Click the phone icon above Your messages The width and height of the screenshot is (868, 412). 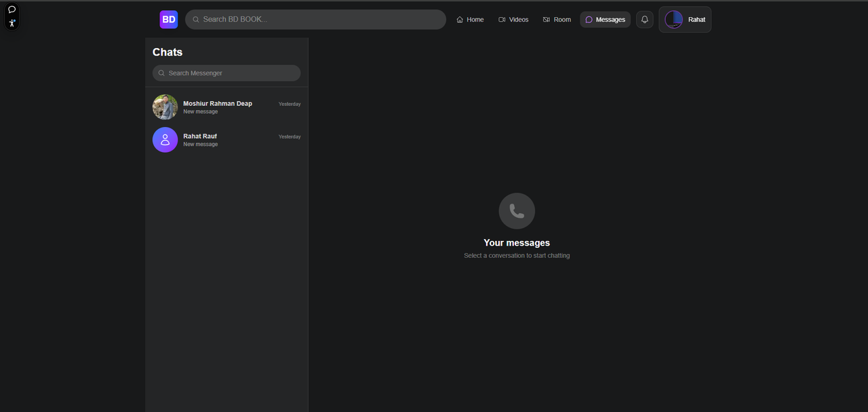click(x=517, y=211)
